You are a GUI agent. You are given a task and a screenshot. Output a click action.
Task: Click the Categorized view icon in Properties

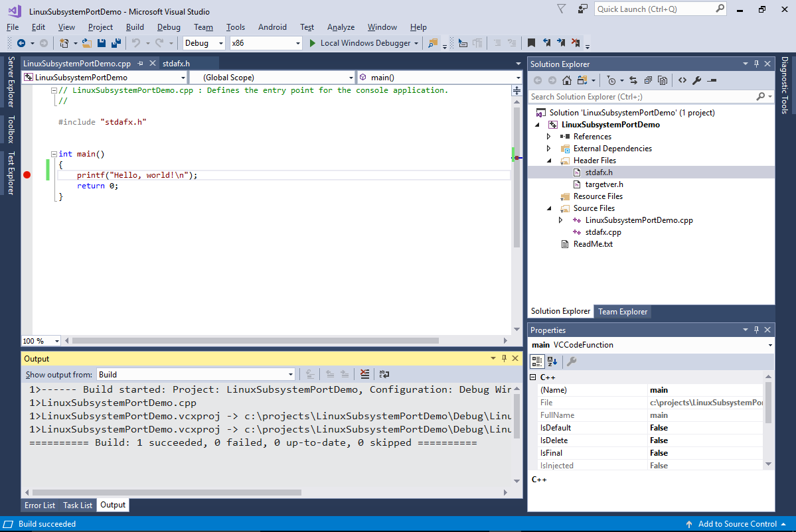[x=536, y=361]
